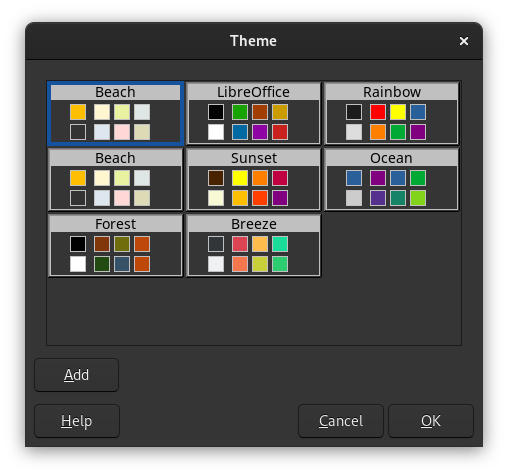The image size is (508, 475).
Task: Click the dark brown swatch in Sunset theme
Action: [216, 178]
